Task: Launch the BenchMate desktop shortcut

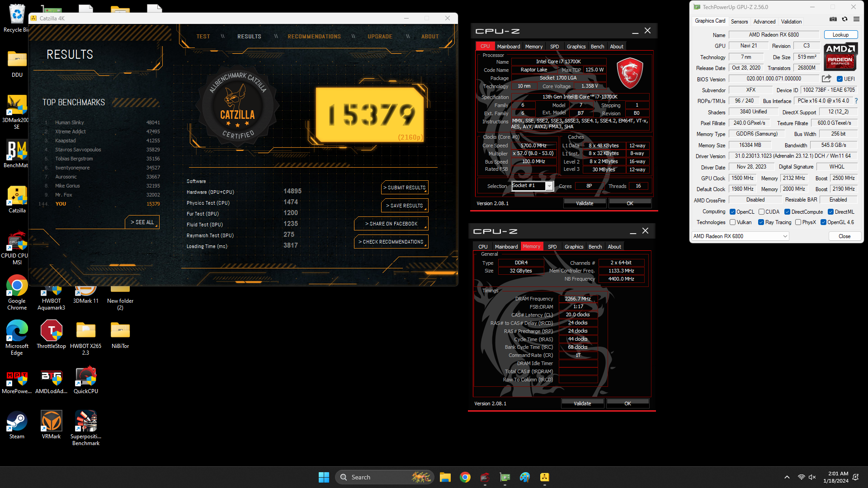Action: (17, 155)
